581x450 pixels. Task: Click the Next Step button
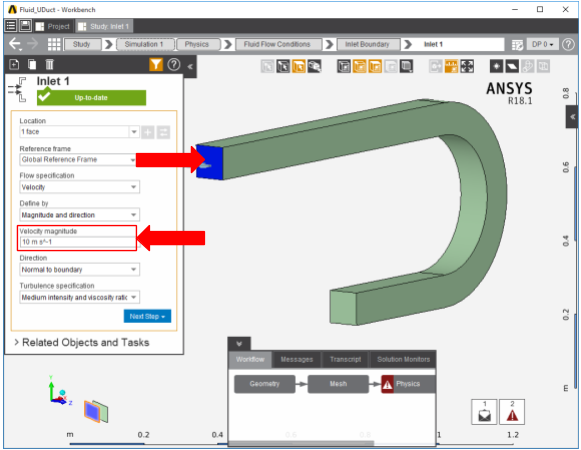(x=147, y=316)
